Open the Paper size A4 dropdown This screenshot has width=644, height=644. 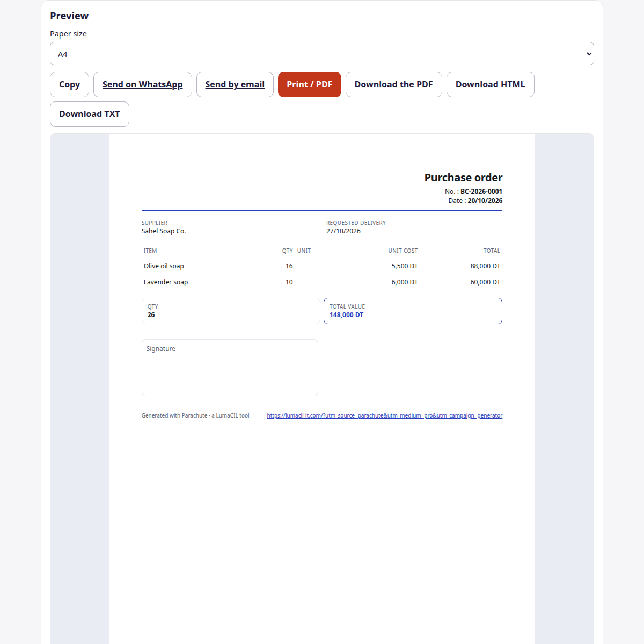[x=322, y=54]
